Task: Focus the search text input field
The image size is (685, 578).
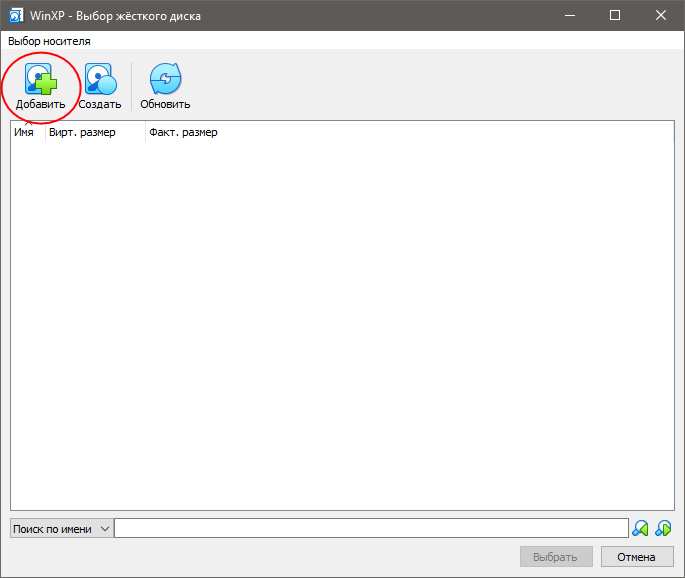Action: pos(371,529)
